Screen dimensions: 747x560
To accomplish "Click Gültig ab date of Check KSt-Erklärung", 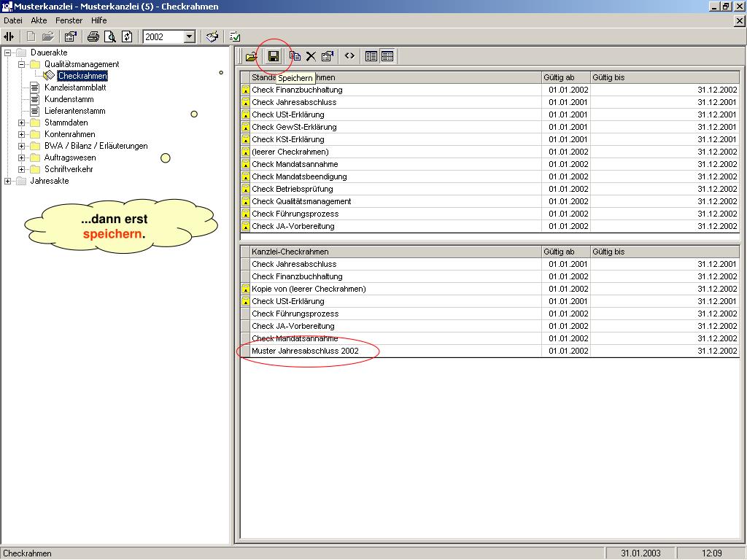I will point(568,139).
